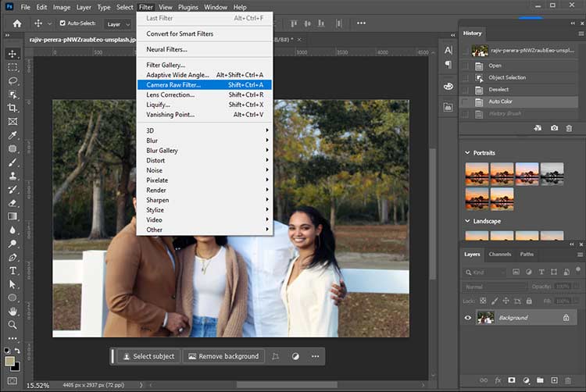Open Neural Filters from Filter menu
Viewport: 586px width, 392px height.
[x=205, y=49]
